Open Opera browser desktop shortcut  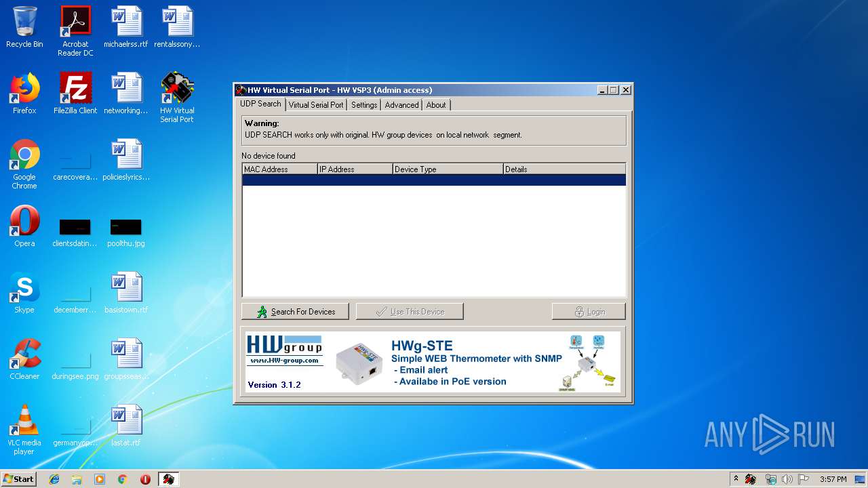click(x=24, y=226)
